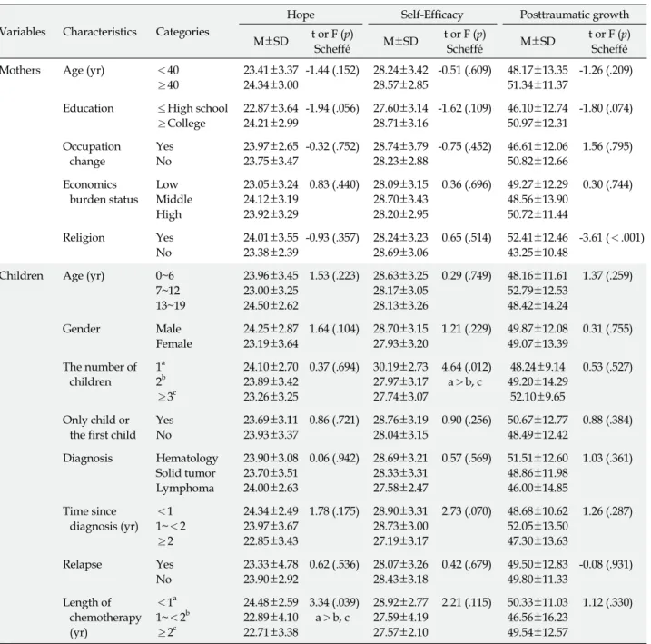Click the self-efficacy 'a > b, c' Scheffé result
The image size is (651, 644).
465,382
